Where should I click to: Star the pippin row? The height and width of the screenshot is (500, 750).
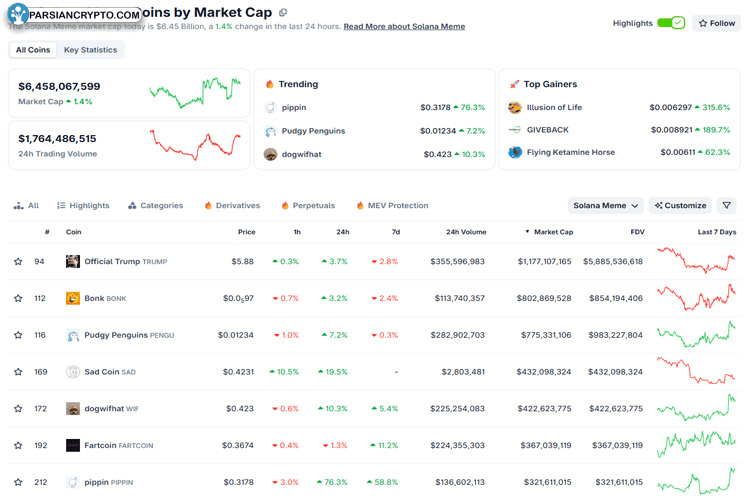pos(18,482)
